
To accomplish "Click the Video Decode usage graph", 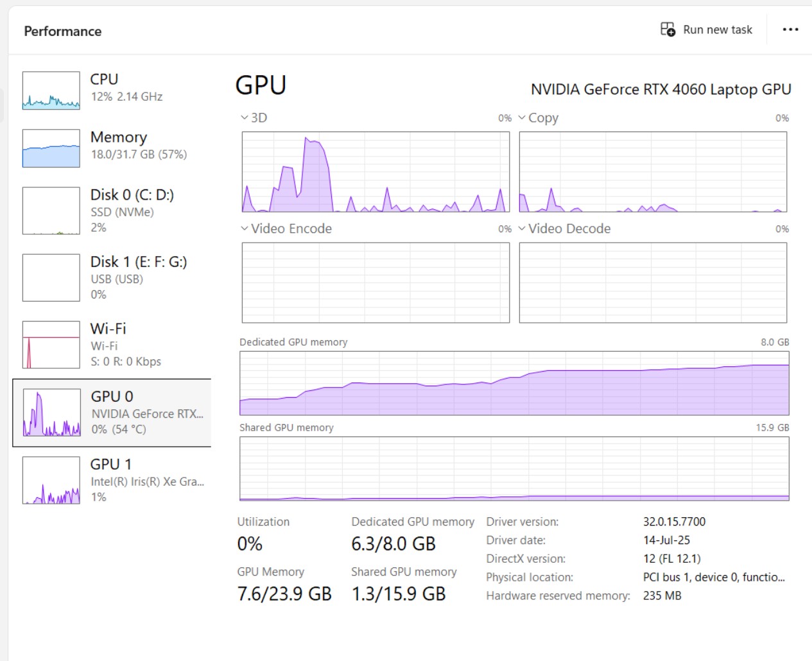I will pos(653,282).
